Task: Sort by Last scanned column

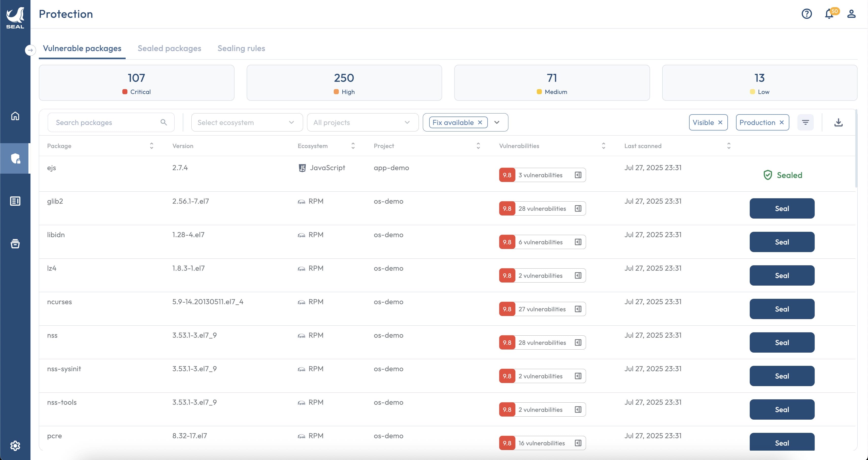Action: click(x=729, y=145)
